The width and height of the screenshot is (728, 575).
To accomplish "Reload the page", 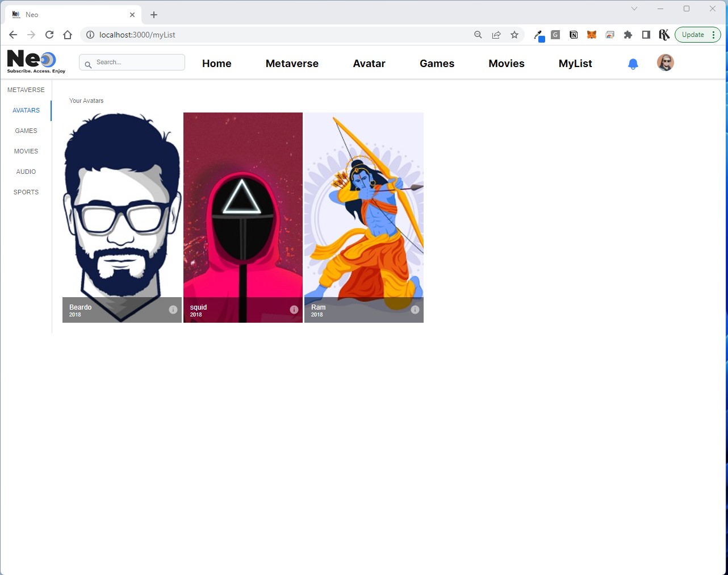I will pyautogui.click(x=49, y=35).
